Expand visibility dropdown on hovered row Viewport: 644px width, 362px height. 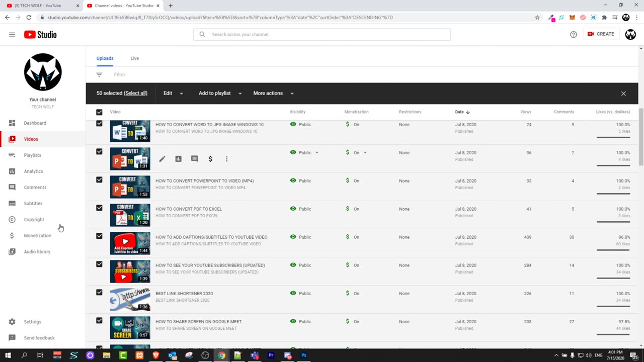(x=316, y=152)
